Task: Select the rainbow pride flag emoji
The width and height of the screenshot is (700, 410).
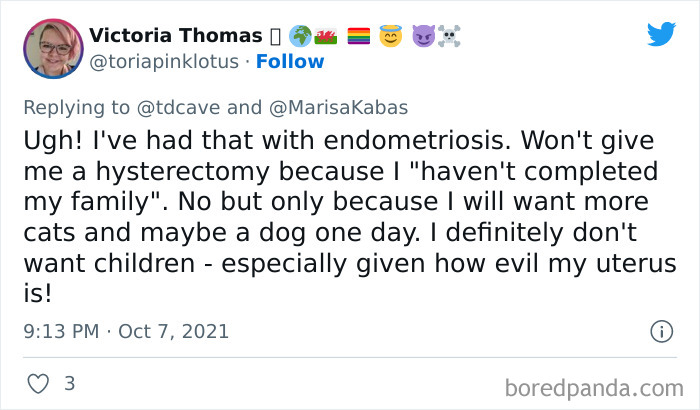Action: (x=359, y=37)
